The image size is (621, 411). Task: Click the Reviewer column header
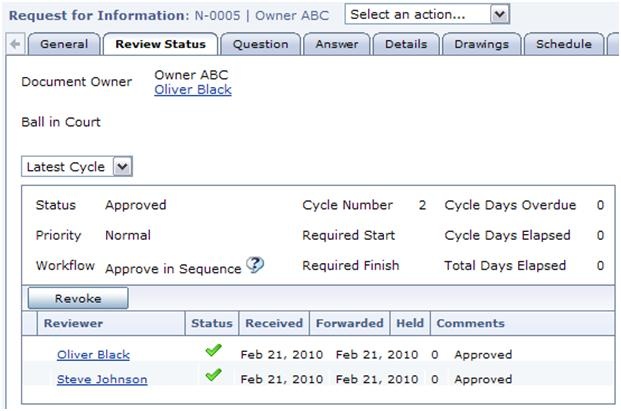click(73, 323)
